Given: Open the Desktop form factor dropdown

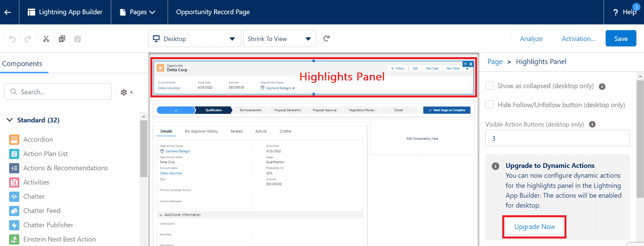Looking at the screenshot, I should click(194, 39).
